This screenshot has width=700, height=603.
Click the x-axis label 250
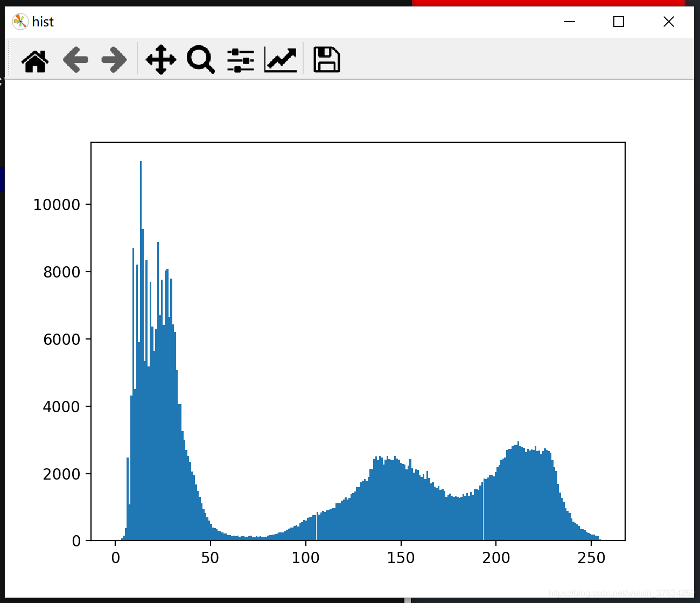[591, 558]
